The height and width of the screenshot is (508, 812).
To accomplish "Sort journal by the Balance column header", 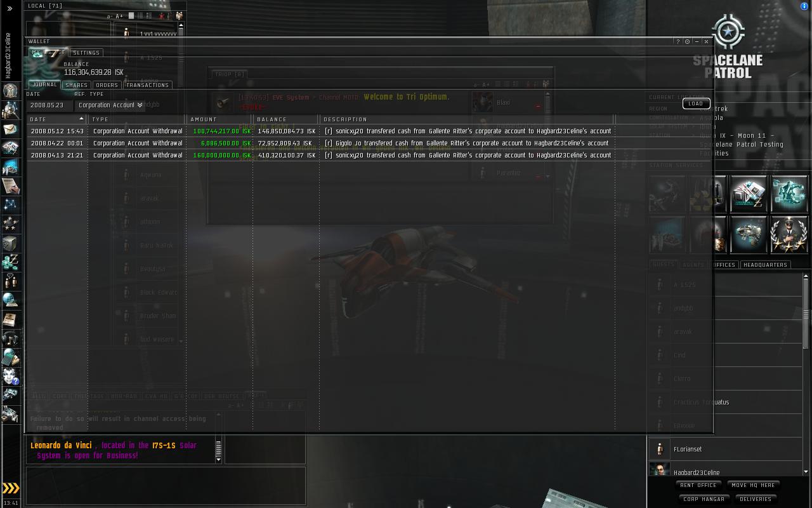I will 287,119.
